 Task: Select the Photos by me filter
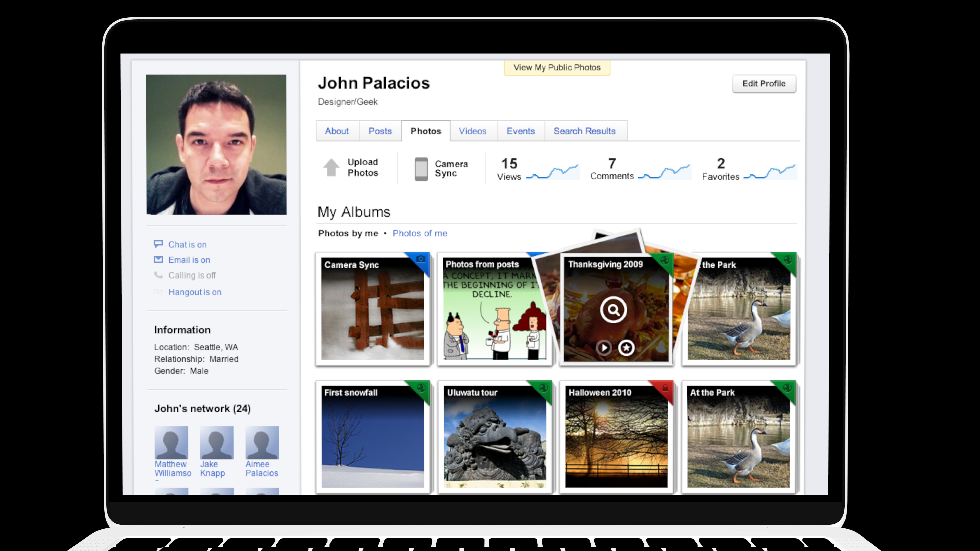348,233
